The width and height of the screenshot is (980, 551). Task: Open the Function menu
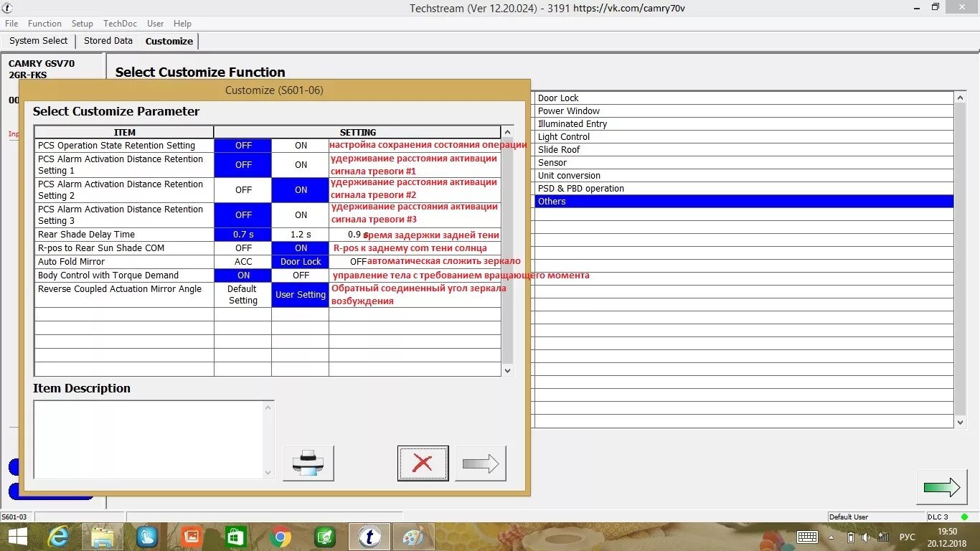click(x=45, y=24)
